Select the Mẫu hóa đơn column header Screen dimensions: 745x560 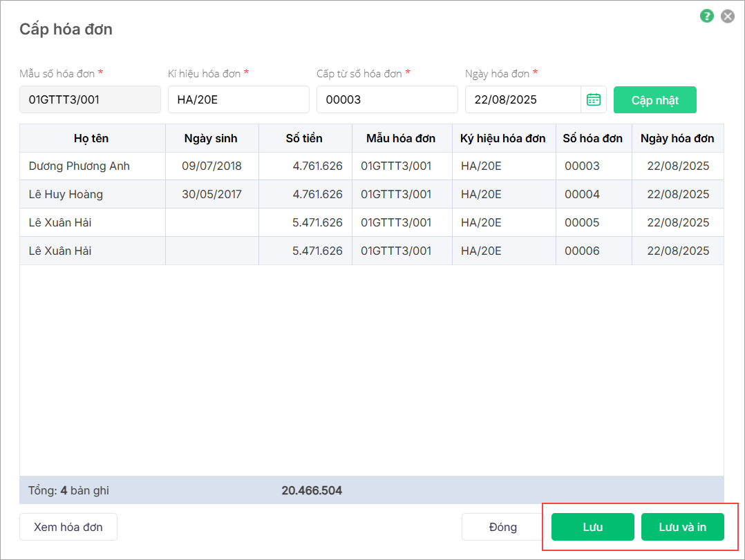(401, 138)
